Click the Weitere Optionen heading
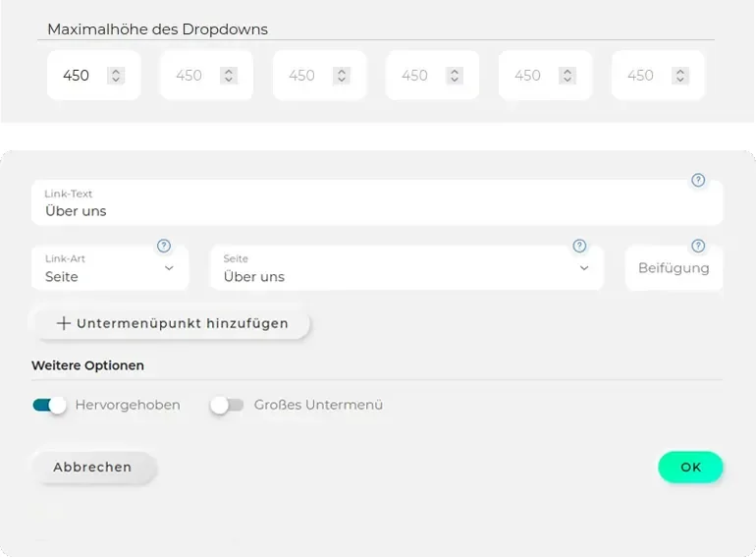The width and height of the screenshot is (756, 557). pyautogui.click(x=87, y=365)
